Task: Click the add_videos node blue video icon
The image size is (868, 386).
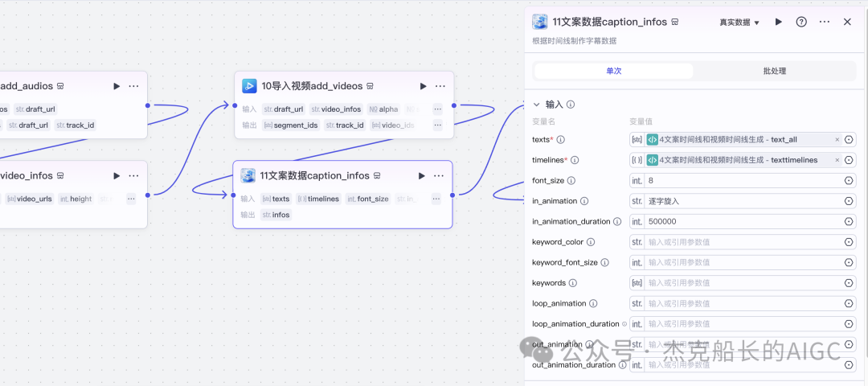Action: [249, 86]
